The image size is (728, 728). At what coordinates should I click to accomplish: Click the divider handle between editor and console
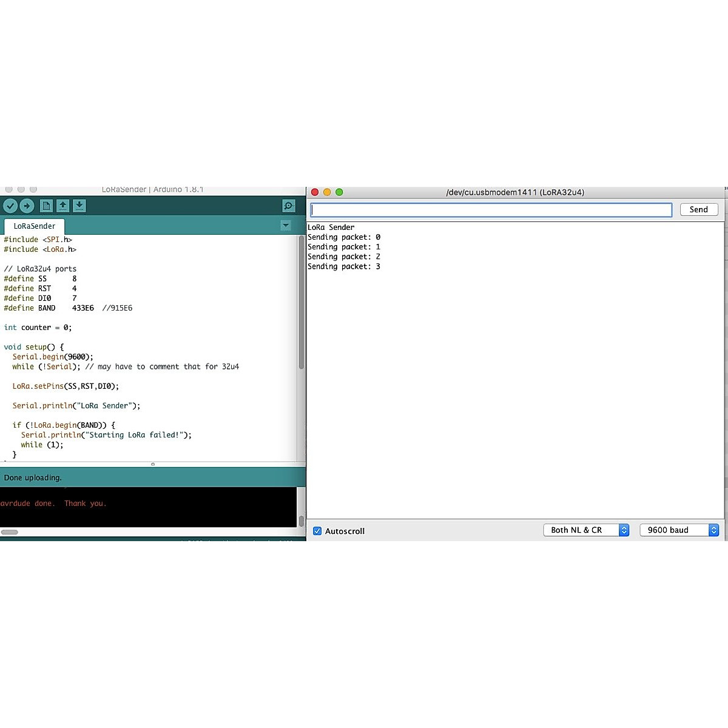pos(153,464)
